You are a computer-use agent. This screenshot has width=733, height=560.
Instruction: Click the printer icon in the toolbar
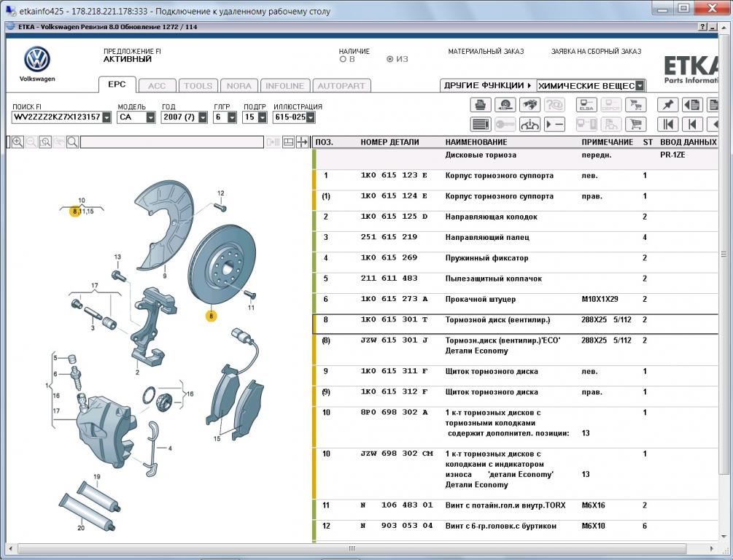(481, 105)
